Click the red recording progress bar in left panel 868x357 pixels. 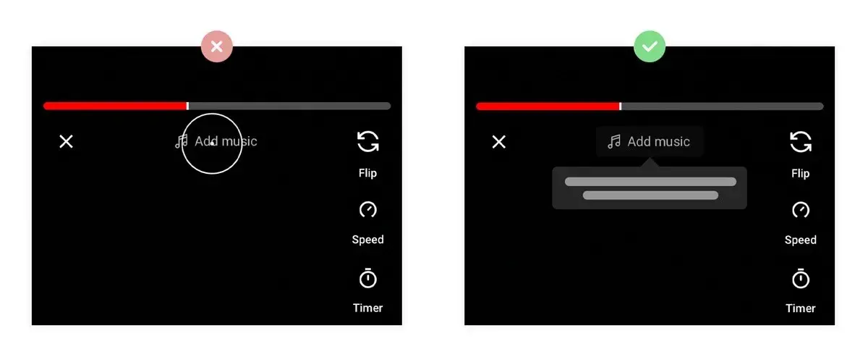114,106
